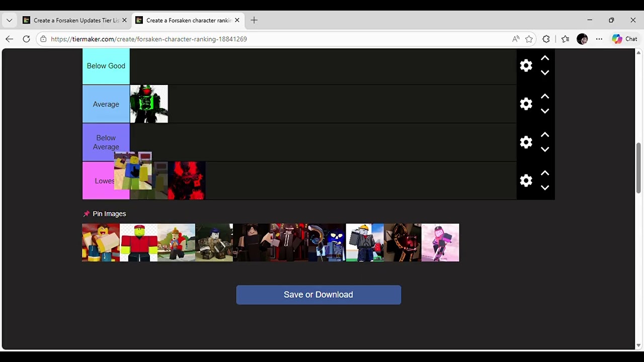The width and height of the screenshot is (644, 362).
Task: Move Average tier down with arrow
Action: click(x=545, y=111)
